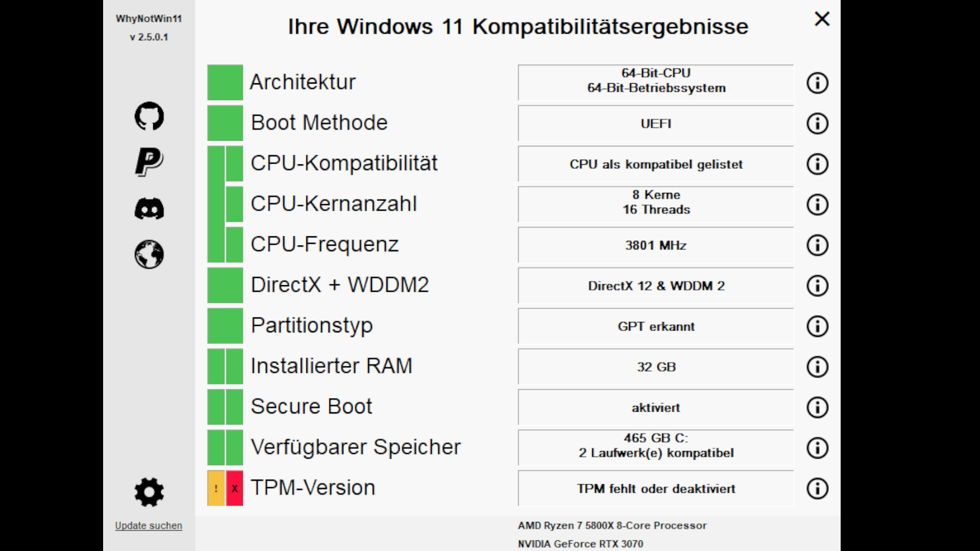View Boot Methode info
Screen dimensions: 980x551
(817, 123)
